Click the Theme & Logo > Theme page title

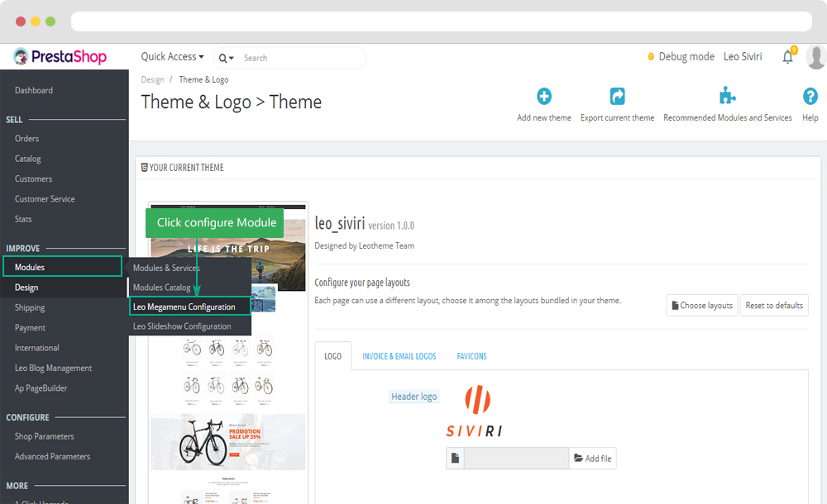click(231, 102)
